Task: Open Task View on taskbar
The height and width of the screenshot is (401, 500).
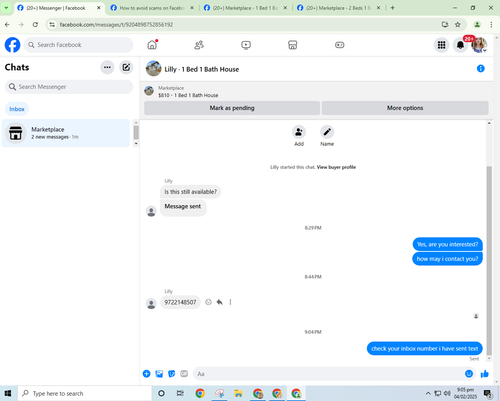Action: pos(180,393)
